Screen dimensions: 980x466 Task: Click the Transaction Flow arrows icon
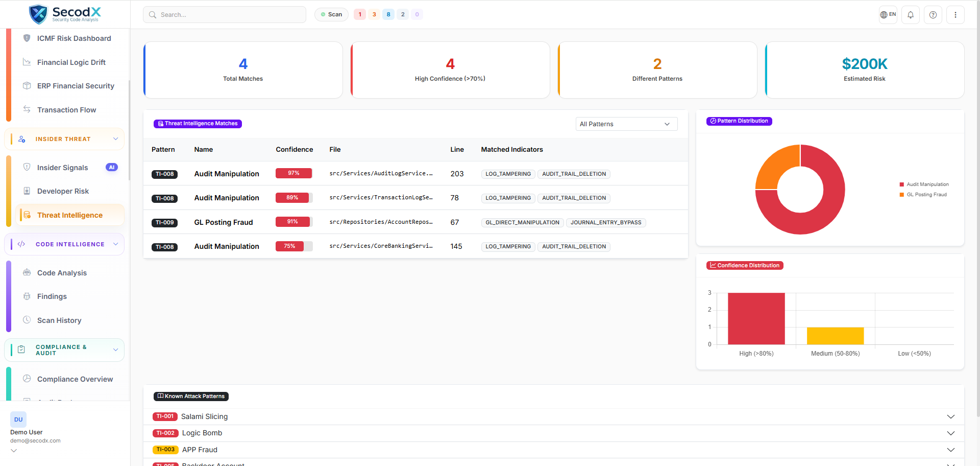tap(27, 109)
